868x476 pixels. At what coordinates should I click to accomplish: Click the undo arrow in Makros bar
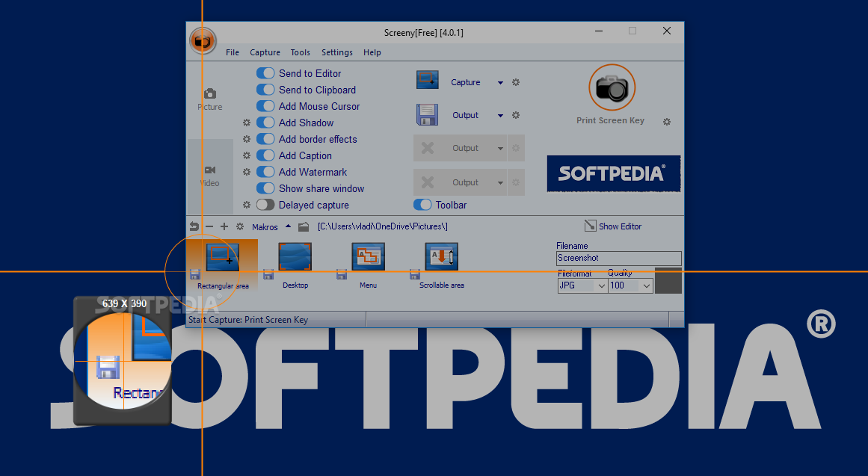pyautogui.click(x=194, y=226)
